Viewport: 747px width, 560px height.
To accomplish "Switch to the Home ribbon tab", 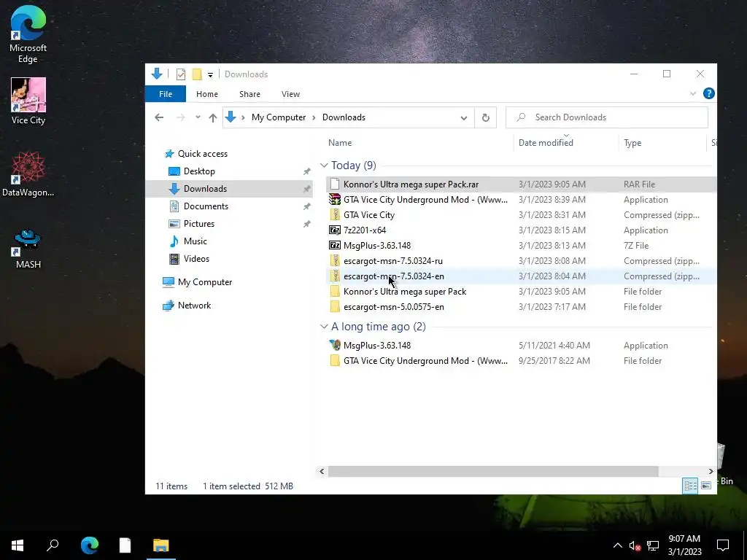I will coord(206,94).
